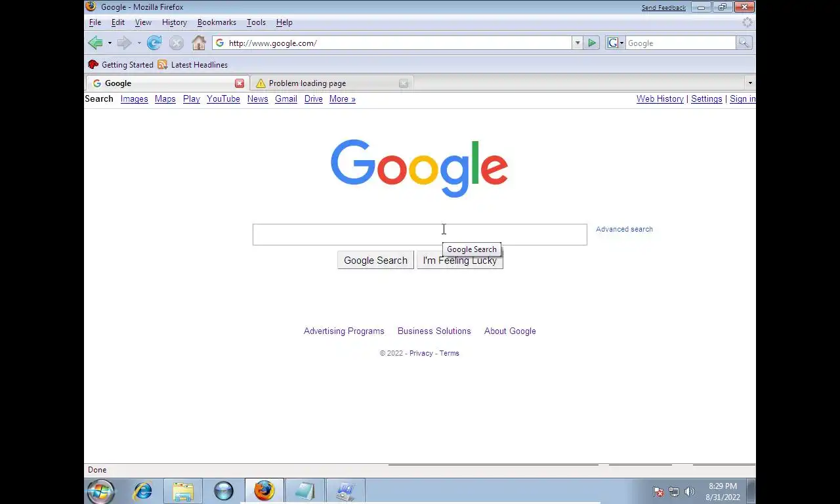Image resolution: width=840 pixels, height=504 pixels.
Task: Click the I'm Feeling Lucky button
Action: pos(459,261)
